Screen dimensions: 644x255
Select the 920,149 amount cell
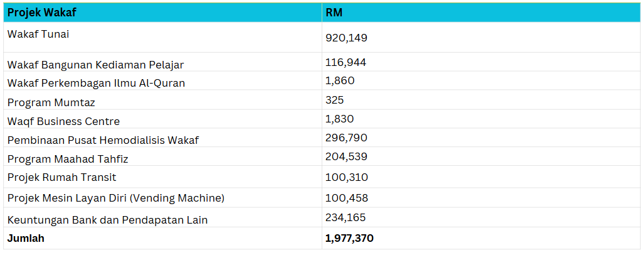346,38
